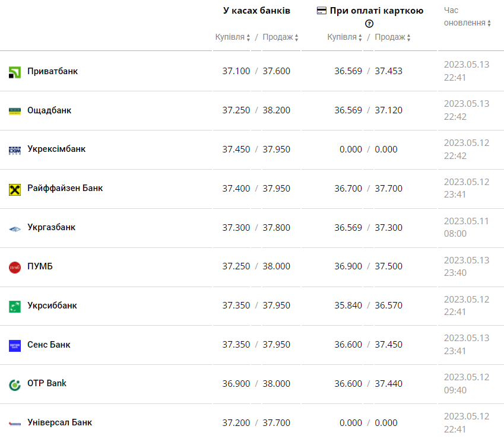Screen dimensions: 504x439
Task: Click the Приватбанк logo icon
Action: coord(15,72)
